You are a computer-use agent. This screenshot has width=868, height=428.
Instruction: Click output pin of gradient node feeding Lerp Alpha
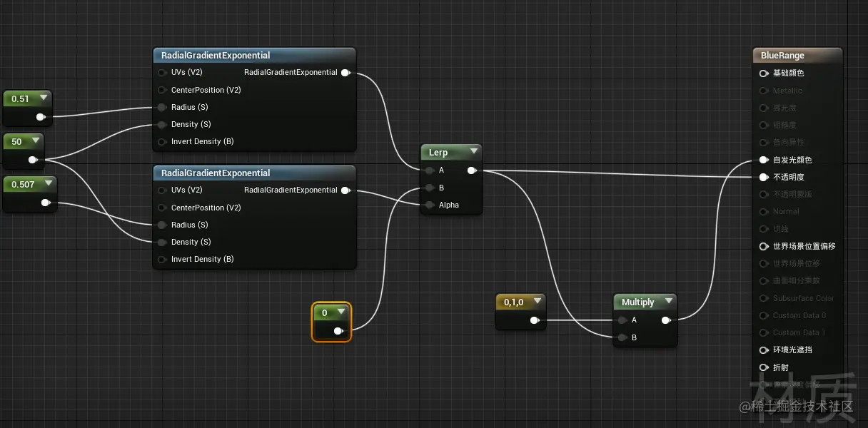tap(345, 190)
